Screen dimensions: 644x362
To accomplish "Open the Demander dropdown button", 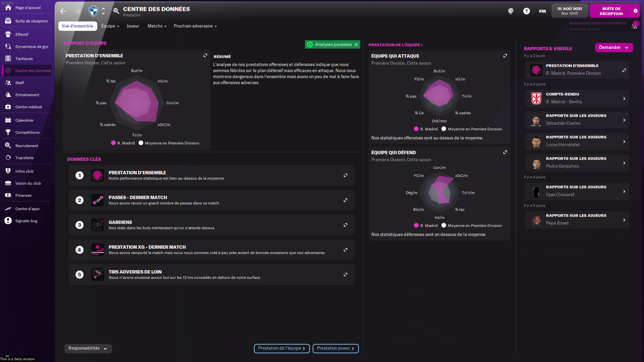I will tap(614, 48).
